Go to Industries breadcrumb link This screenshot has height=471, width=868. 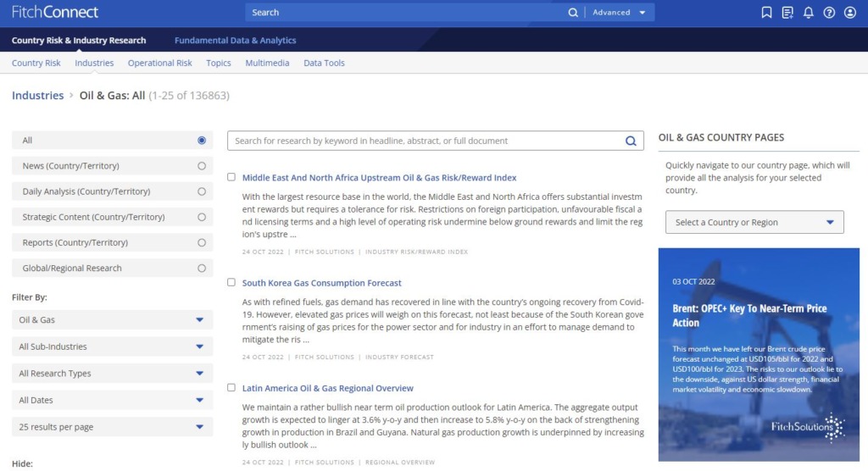click(37, 96)
